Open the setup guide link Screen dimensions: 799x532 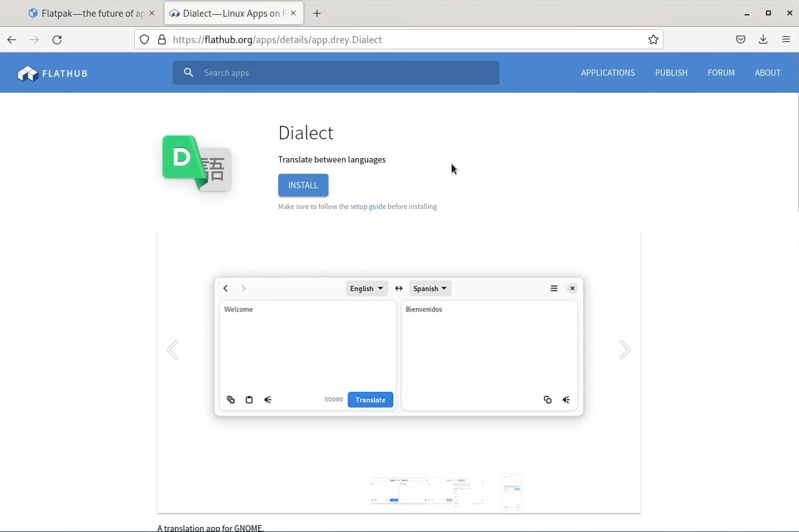click(368, 207)
